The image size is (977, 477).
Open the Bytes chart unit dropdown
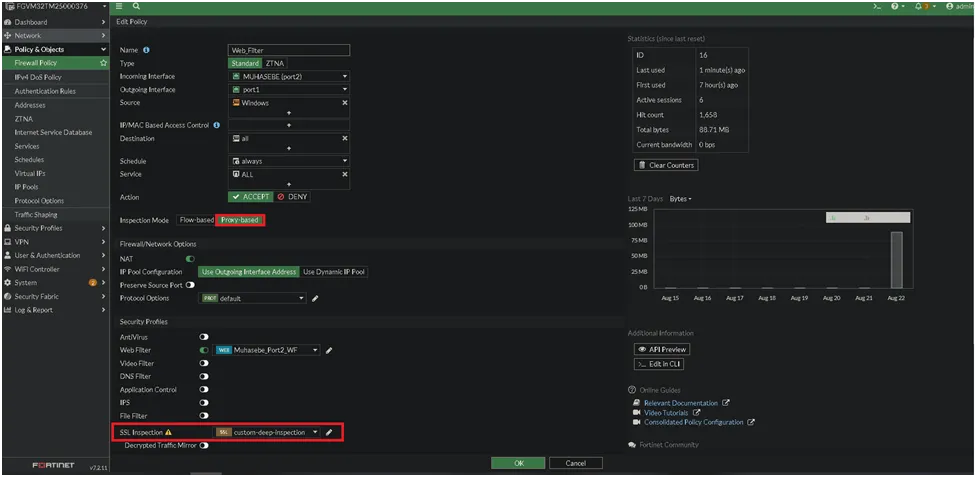click(x=680, y=199)
